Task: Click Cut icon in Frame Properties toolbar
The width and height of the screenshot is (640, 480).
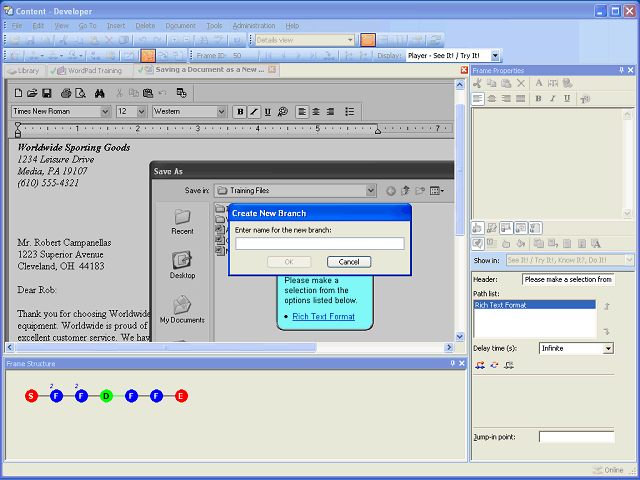Action: 477,83
